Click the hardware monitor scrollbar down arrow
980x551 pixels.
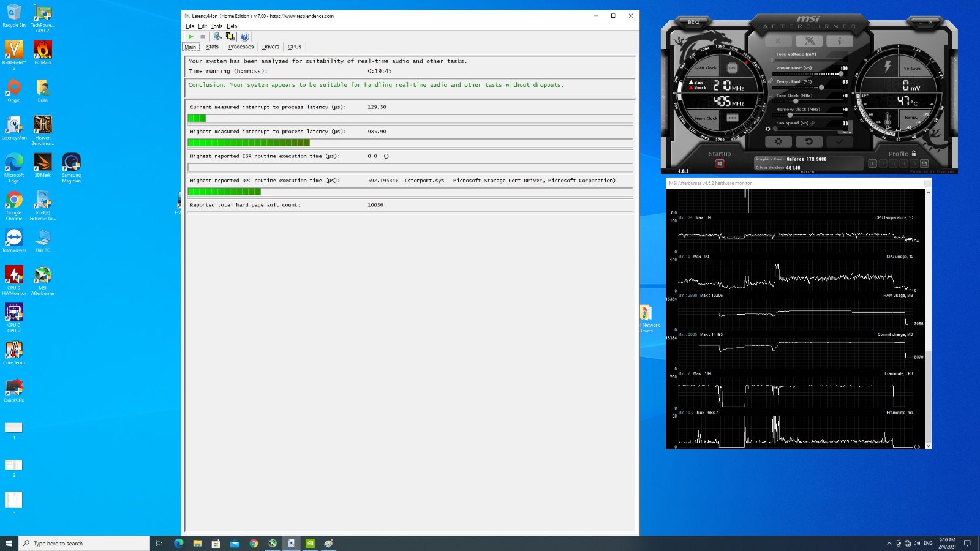[x=929, y=446]
